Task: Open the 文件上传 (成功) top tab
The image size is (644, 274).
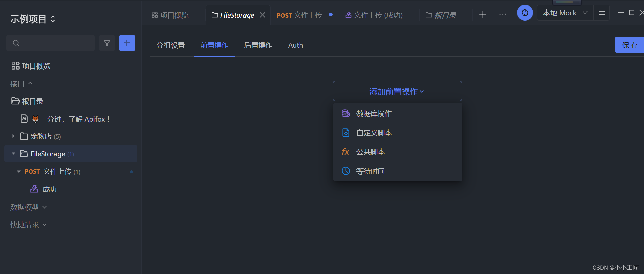Action: click(x=374, y=15)
